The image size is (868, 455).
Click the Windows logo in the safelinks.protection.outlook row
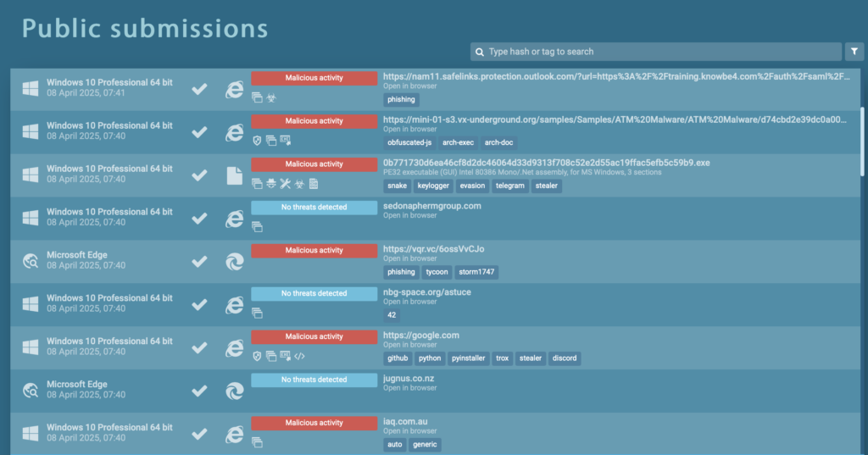coord(31,88)
